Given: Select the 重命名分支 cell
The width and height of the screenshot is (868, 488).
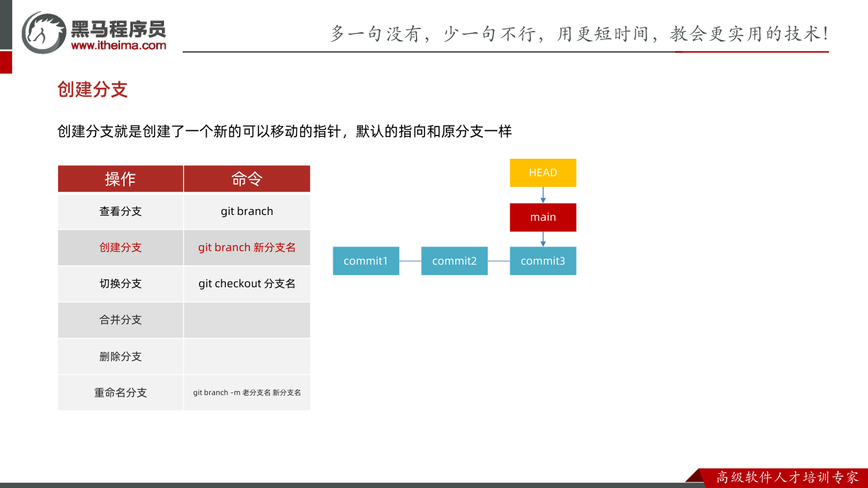Looking at the screenshot, I should tap(120, 392).
